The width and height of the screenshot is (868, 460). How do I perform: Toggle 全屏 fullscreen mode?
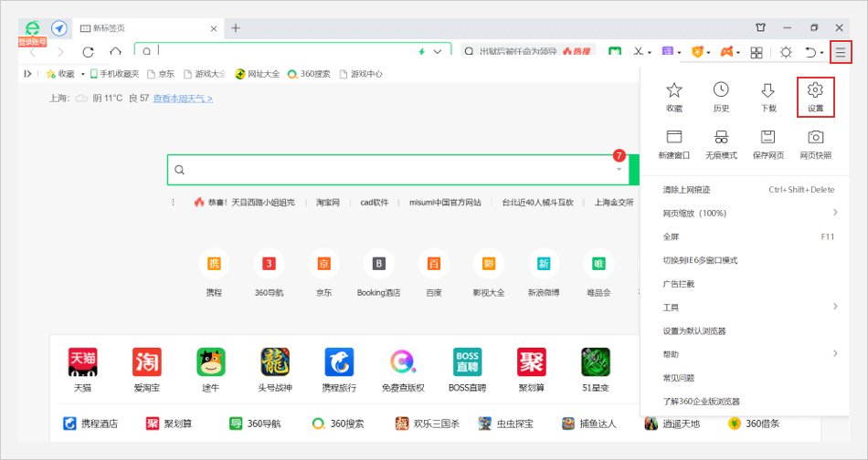point(672,236)
